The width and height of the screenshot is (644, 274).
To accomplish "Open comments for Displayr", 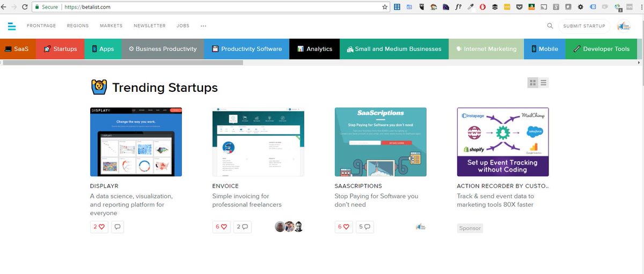I will (x=118, y=227).
